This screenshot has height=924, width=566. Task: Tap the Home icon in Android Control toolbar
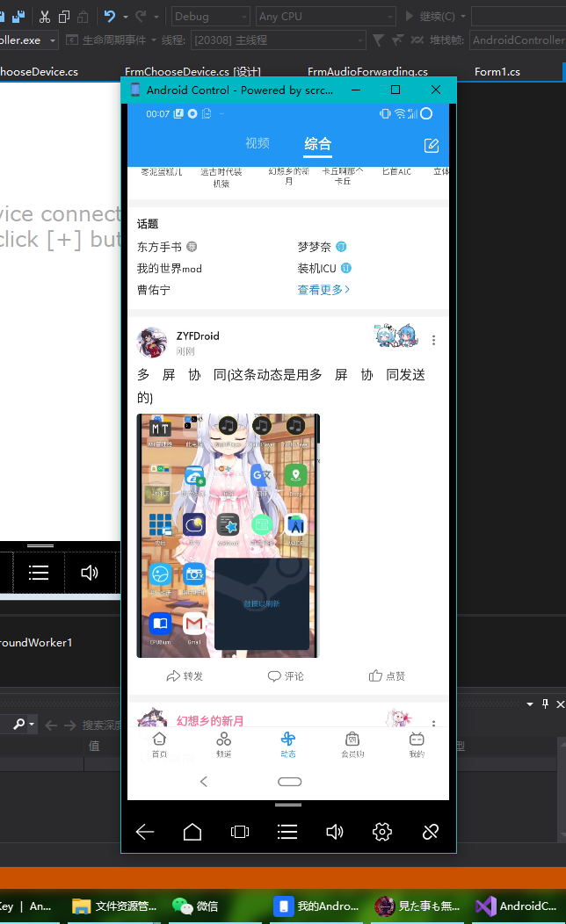(x=192, y=832)
